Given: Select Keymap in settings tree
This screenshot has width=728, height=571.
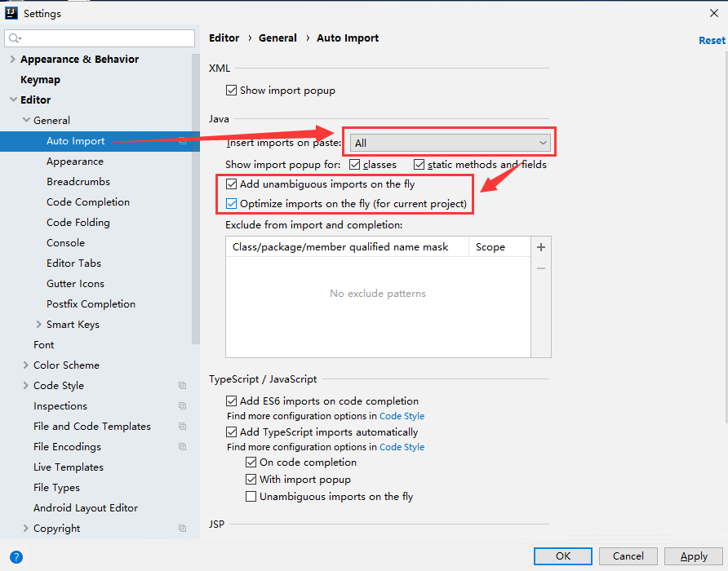Looking at the screenshot, I should [40, 80].
